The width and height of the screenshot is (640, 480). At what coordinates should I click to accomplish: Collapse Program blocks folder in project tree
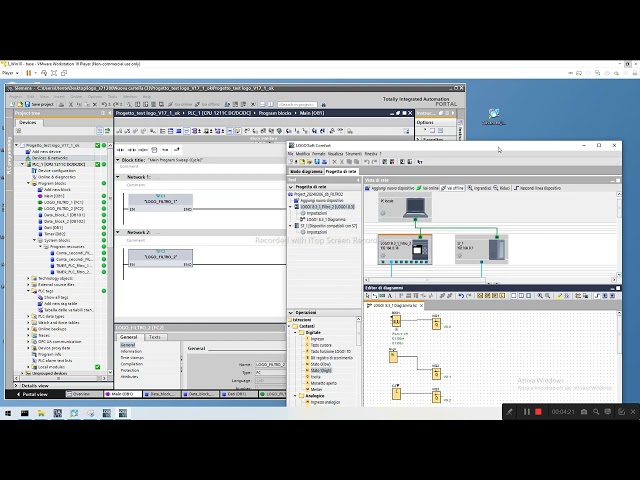pyautogui.click(x=29, y=183)
